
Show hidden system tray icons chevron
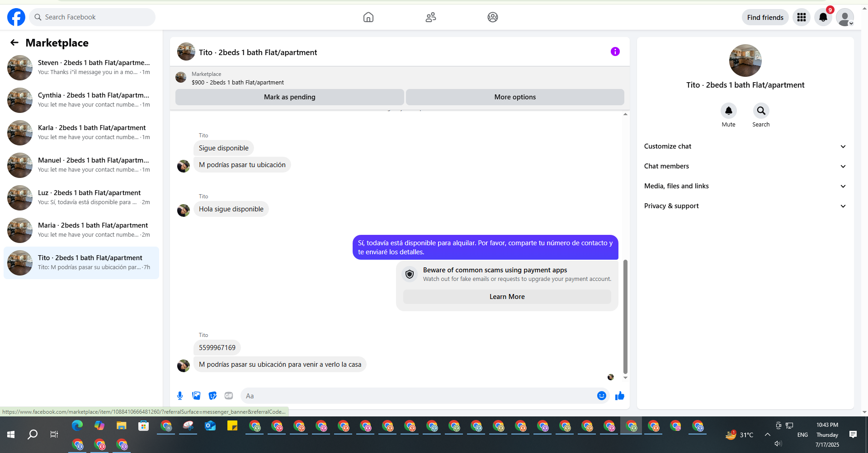768,434
